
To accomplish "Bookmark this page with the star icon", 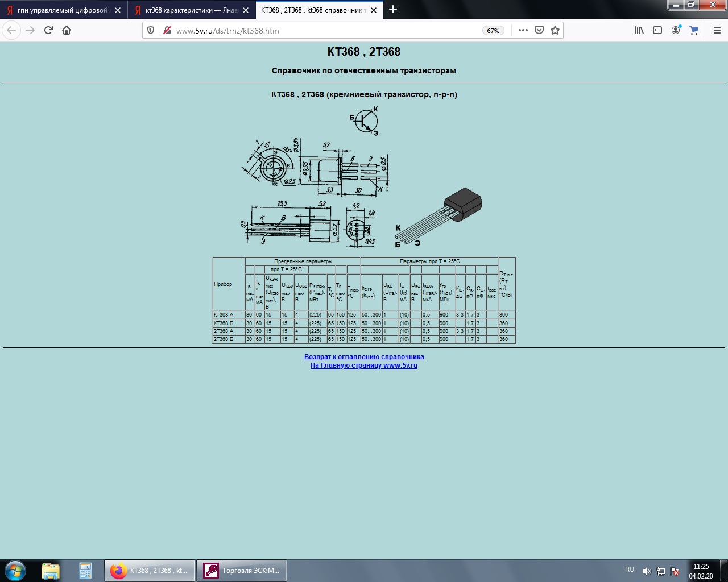I will [555, 31].
